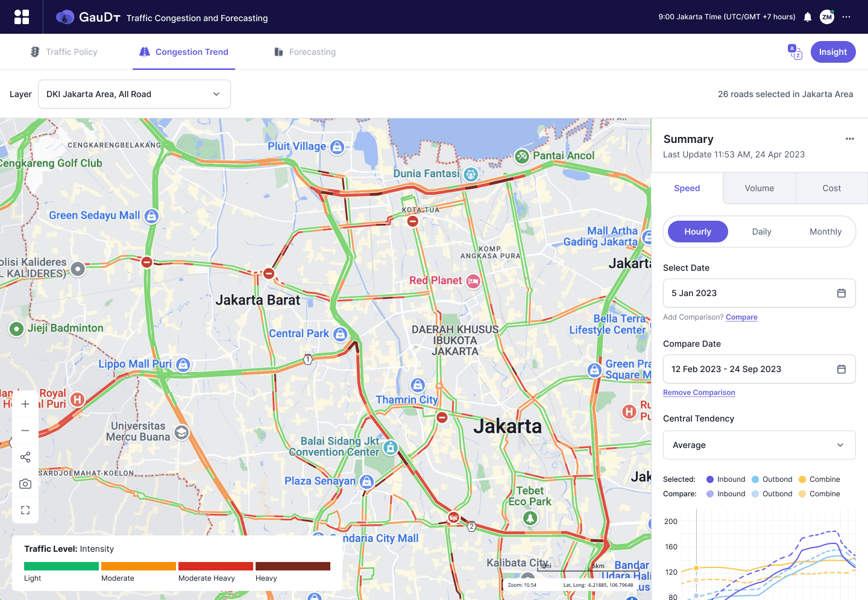Open the ZM user avatar
The width and height of the screenshot is (868, 600).
click(x=827, y=17)
